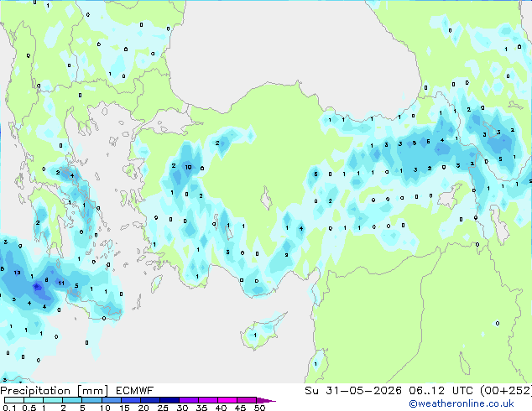Image resolution: width=532 pixels, height=411 pixels.
Task: Click the "1" value on Cyprus island
Action: coord(255,336)
